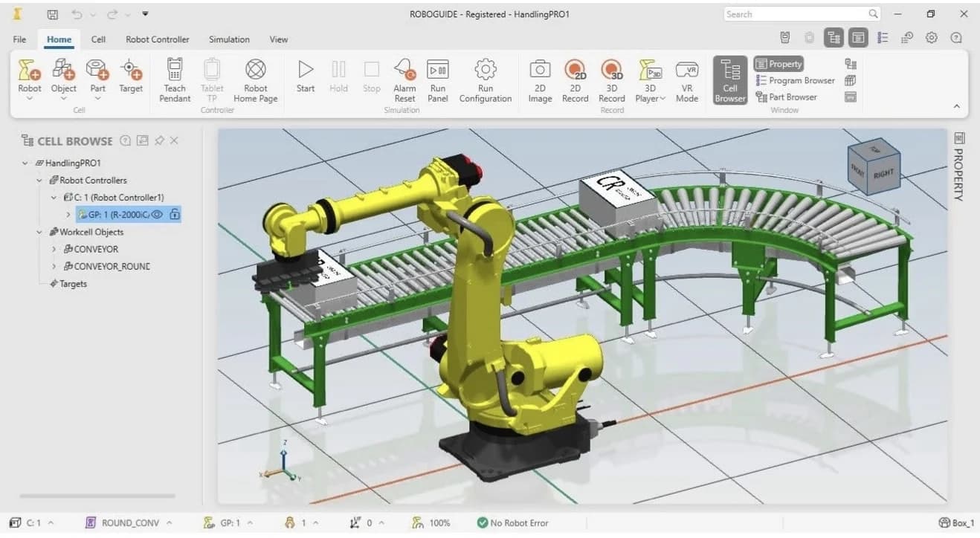Open the Part button dropdown arrow
The width and height of the screenshot is (980, 538).
[97, 98]
